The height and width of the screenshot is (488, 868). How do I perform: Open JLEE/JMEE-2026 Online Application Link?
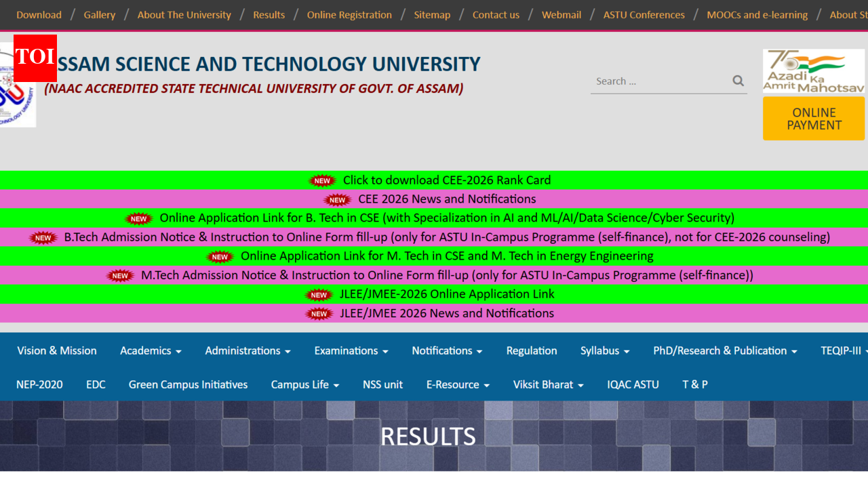[x=447, y=294]
